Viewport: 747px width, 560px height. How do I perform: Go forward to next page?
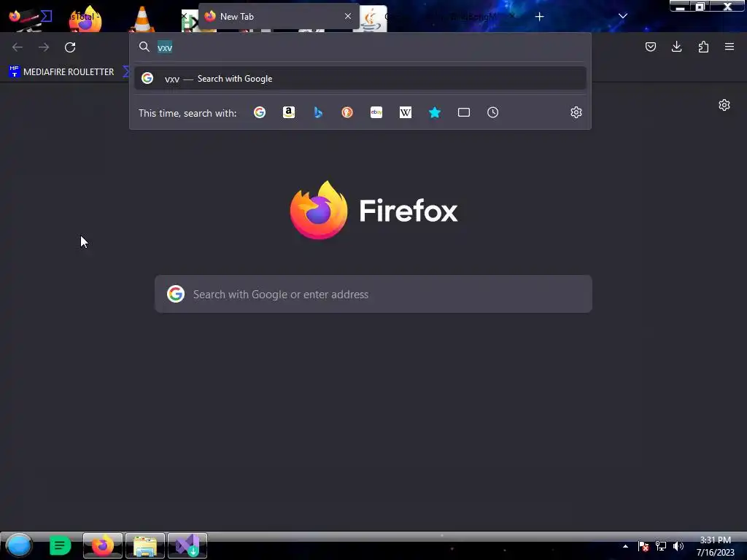44,47
